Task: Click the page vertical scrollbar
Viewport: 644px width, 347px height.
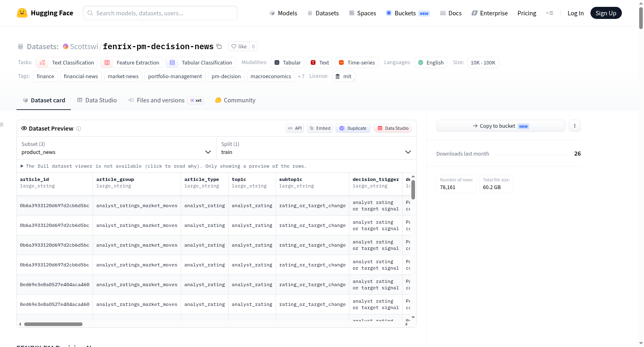Action: [x=641, y=18]
